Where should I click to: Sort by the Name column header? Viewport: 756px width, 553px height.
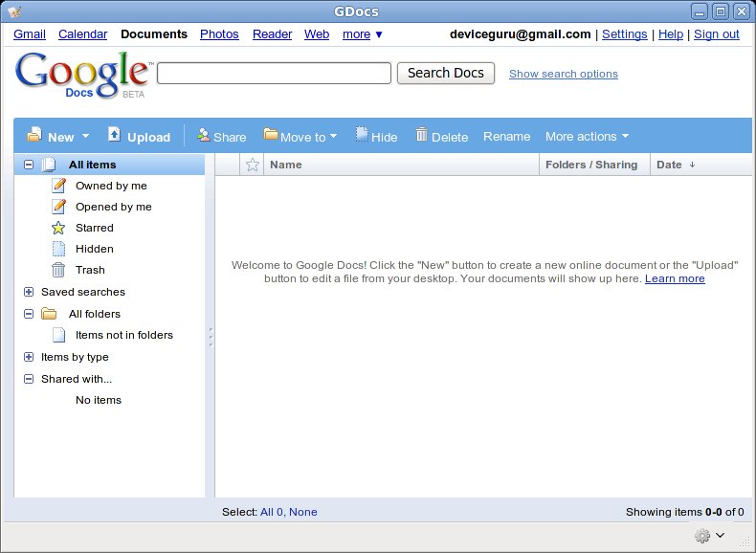[401, 165]
